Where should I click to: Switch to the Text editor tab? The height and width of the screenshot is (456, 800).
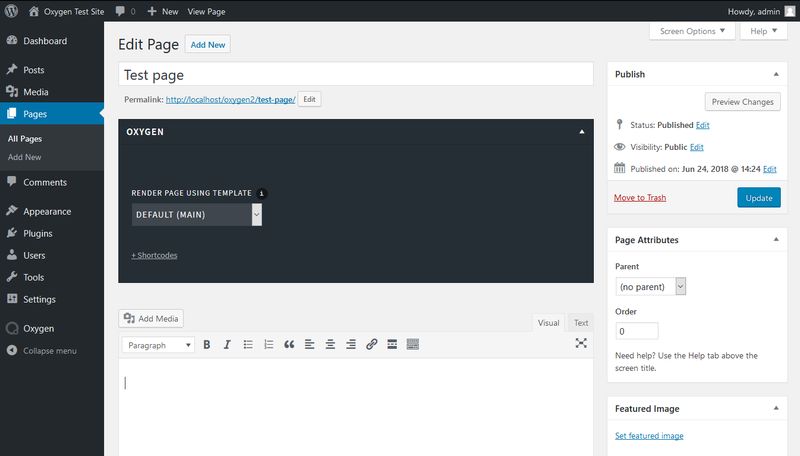(x=581, y=323)
